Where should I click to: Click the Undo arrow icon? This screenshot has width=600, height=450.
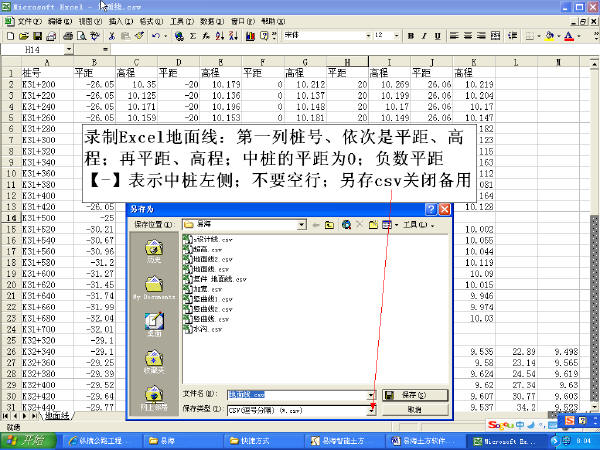155,36
